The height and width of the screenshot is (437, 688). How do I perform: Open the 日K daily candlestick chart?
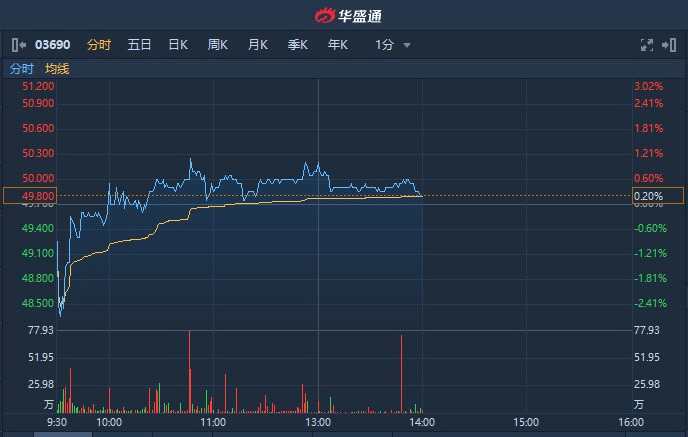click(178, 45)
